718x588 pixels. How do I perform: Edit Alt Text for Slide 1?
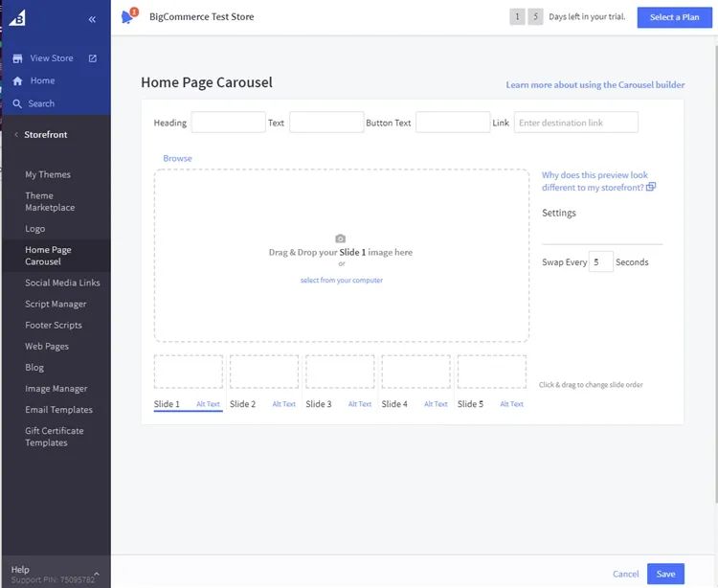coord(208,404)
